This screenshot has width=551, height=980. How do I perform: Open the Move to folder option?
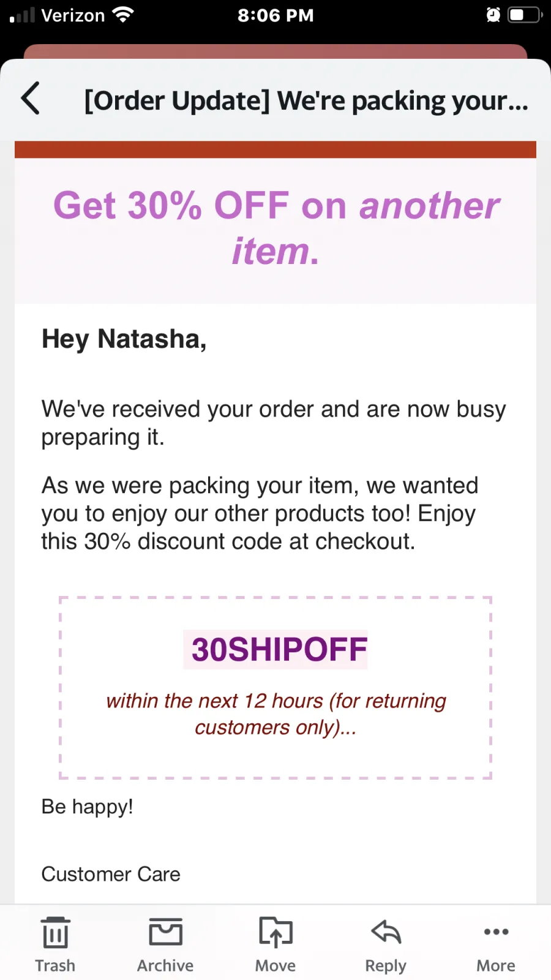(275, 944)
